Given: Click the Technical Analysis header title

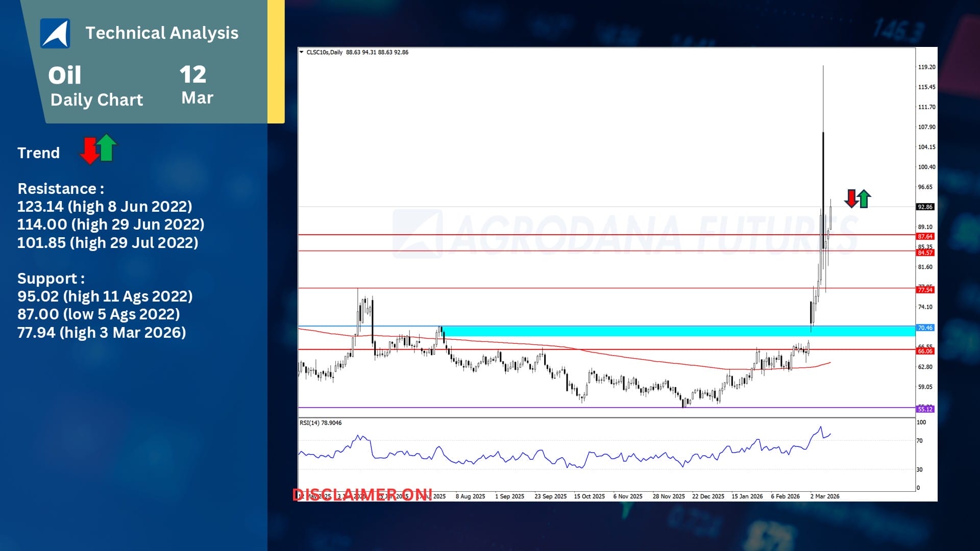Looking at the screenshot, I should click(162, 33).
